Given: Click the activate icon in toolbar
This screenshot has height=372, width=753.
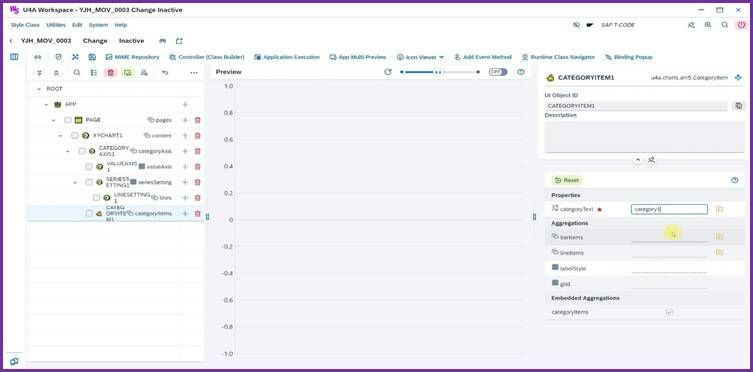Looking at the screenshot, I should (75, 57).
